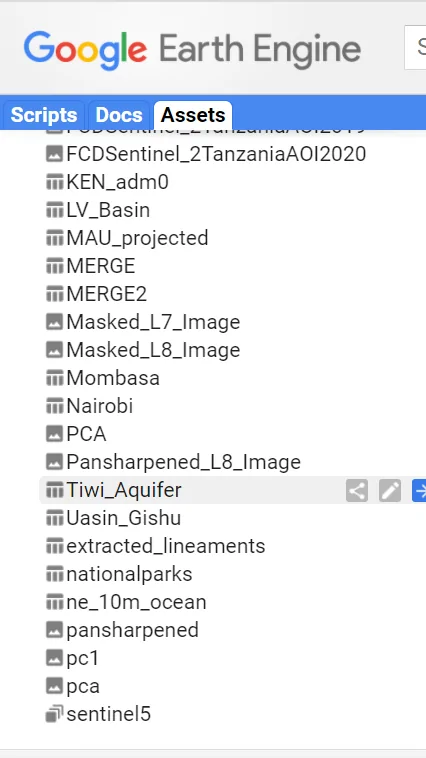Open the Google Earth Engine logo link
This screenshot has width=426, height=758.
192,49
